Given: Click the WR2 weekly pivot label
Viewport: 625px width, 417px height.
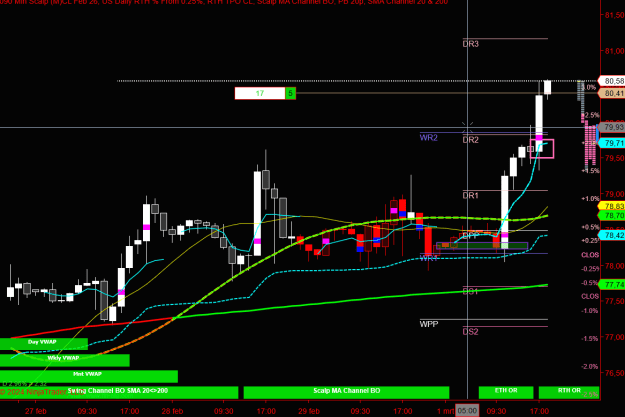Looking at the screenshot, I should pyautogui.click(x=428, y=138).
